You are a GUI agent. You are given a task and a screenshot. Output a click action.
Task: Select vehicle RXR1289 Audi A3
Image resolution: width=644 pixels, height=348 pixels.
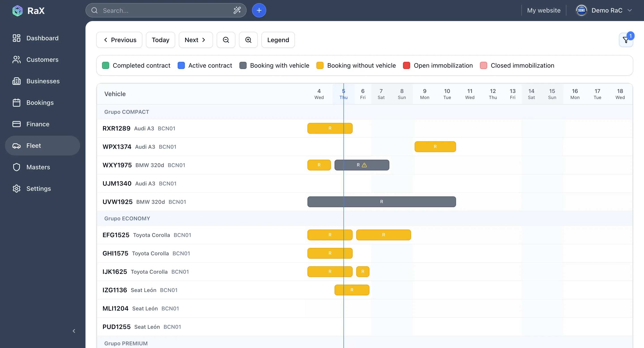139,128
